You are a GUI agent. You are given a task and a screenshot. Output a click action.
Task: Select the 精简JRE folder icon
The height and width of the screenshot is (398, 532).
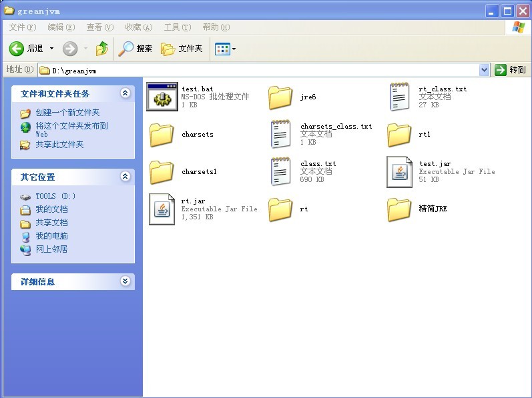coord(399,210)
